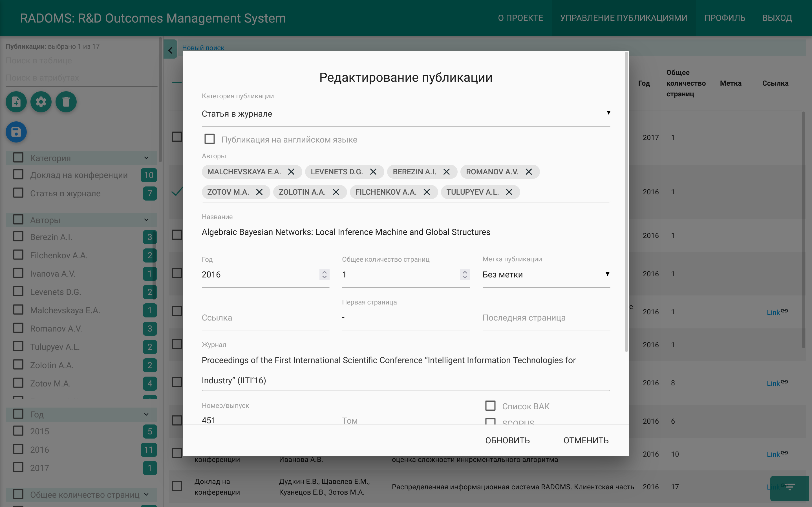Click the trash delete icon

(x=66, y=102)
